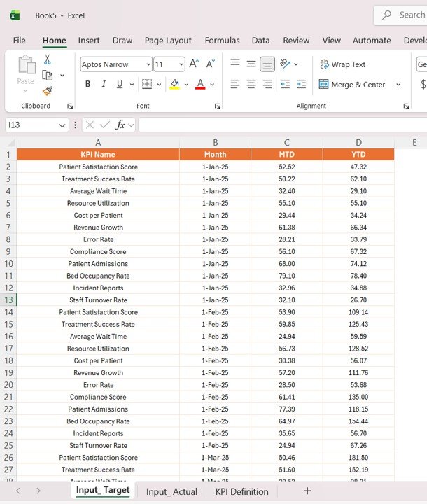427x504 pixels.
Task: Expand the font size dropdown
Action: click(x=181, y=64)
